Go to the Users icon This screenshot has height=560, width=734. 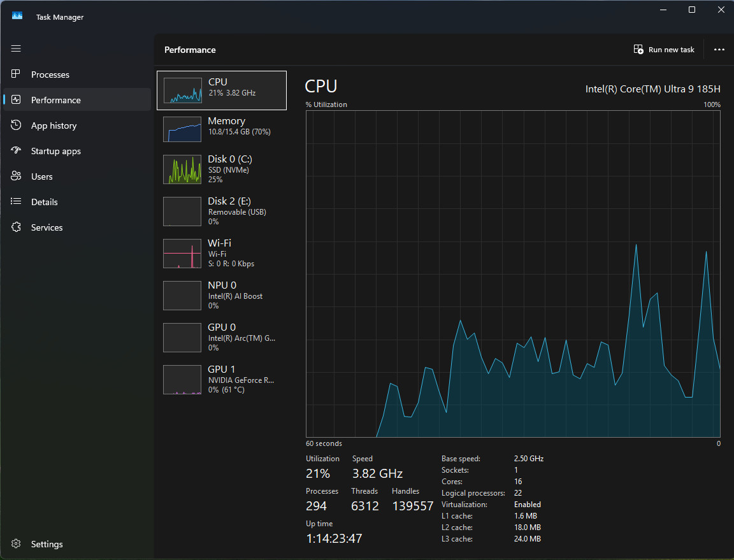click(16, 176)
